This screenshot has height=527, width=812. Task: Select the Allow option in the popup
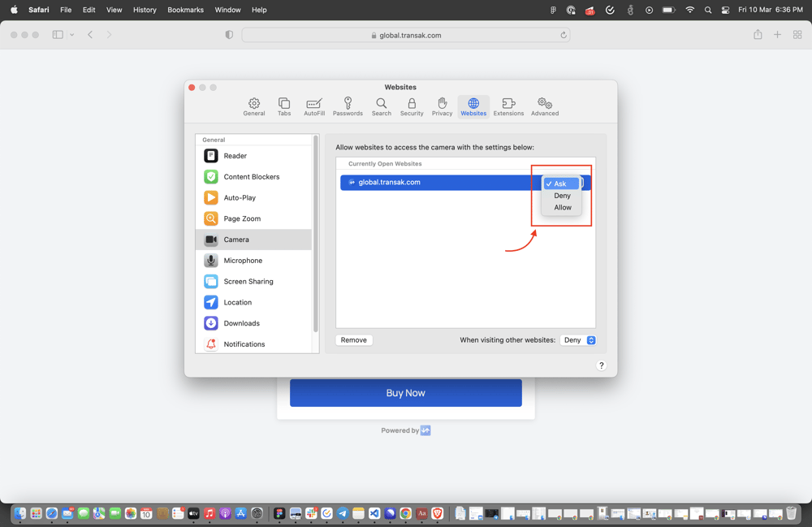562,208
